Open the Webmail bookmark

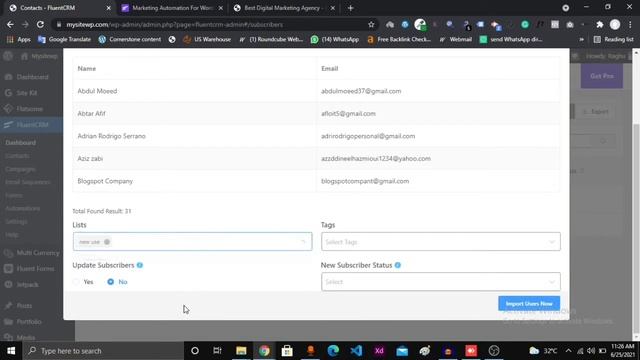[x=455, y=39]
